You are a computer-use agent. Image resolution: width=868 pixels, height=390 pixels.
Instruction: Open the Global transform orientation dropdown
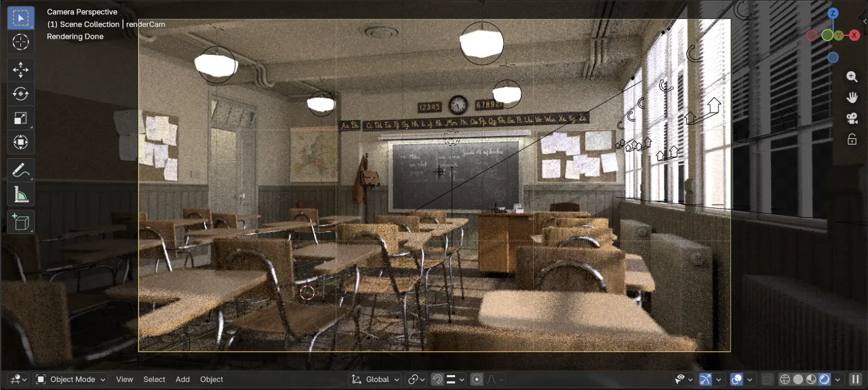tap(375, 379)
